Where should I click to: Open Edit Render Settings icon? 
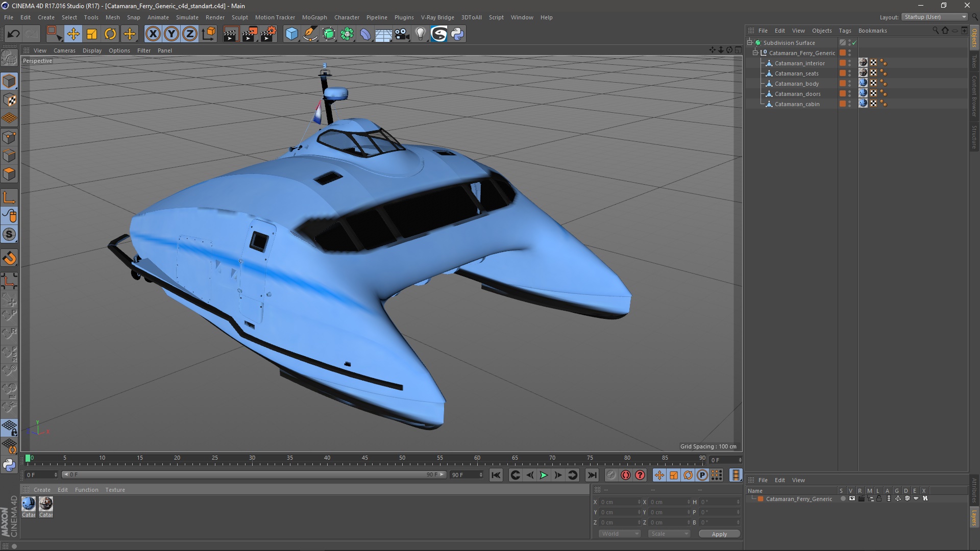pos(268,34)
